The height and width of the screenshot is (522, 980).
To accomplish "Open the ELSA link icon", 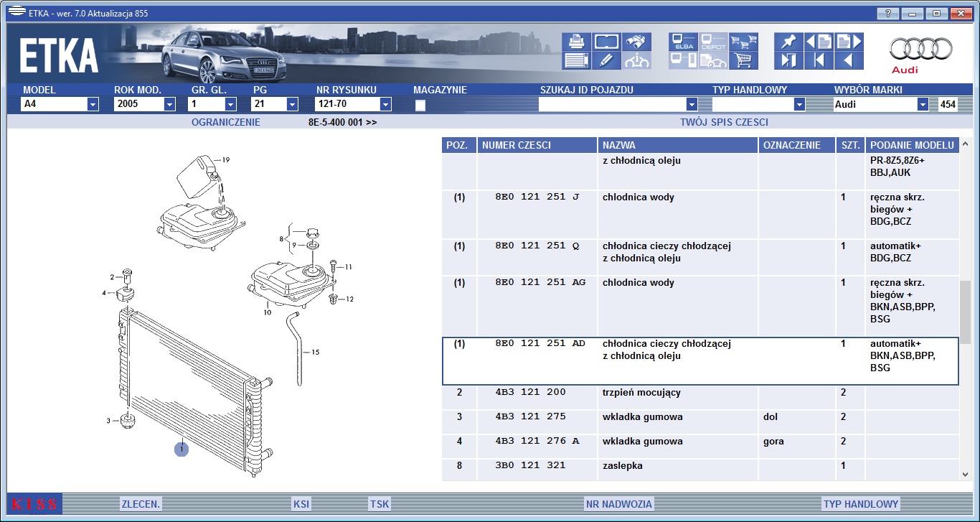I will 684,42.
